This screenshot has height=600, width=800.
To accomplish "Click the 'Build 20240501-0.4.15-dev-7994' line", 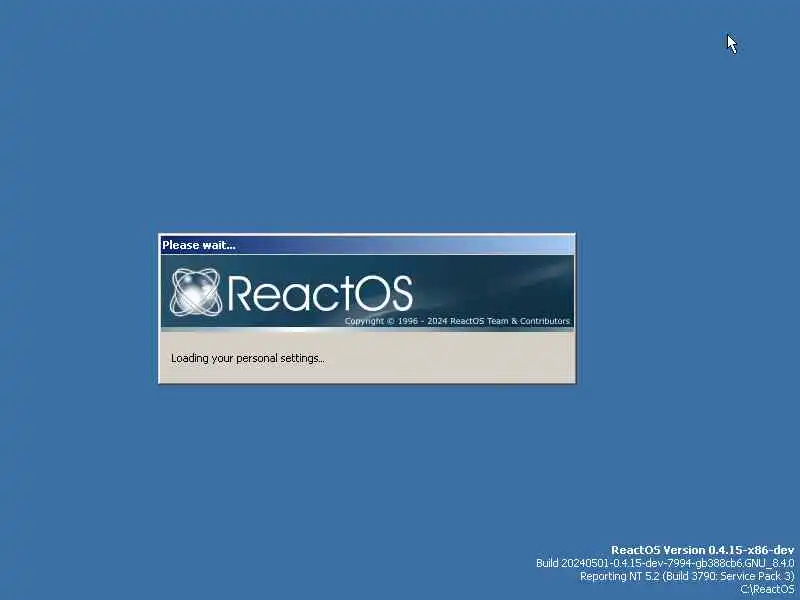I will [x=665, y=563].
